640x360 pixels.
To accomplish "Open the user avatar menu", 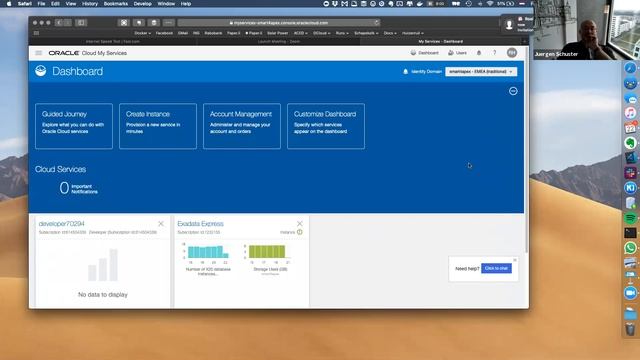I will pos(512,53).
